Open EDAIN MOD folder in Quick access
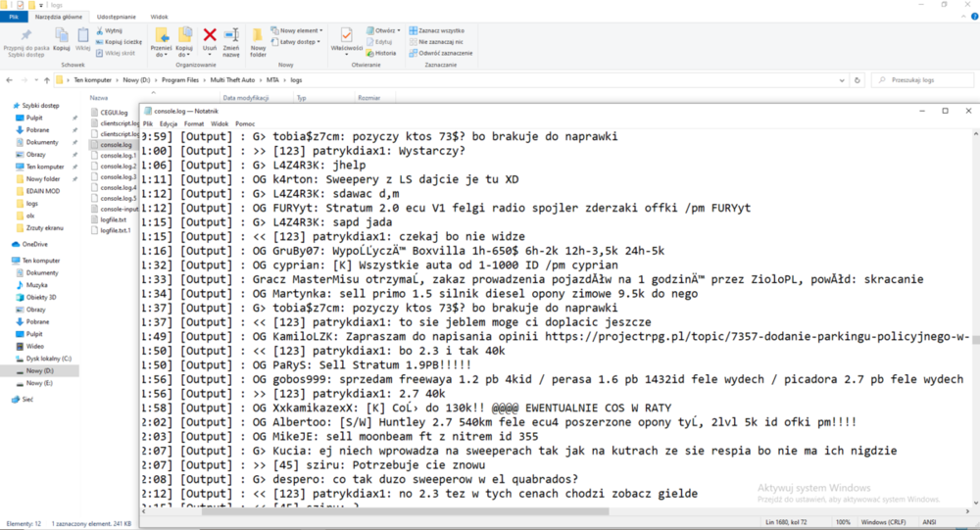980x530 pixels. (42, 191)
